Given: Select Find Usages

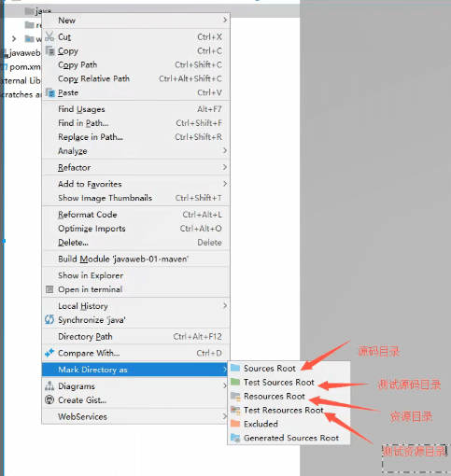Looking at the screenshot, I should point(135,109).
